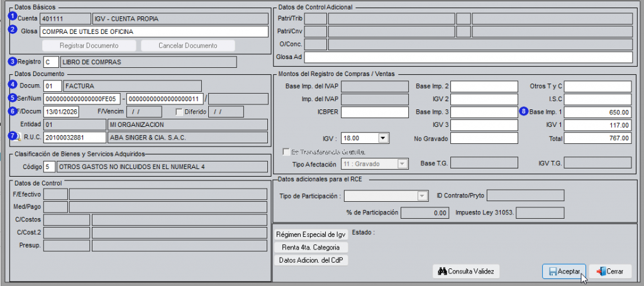Viewport: 644px width, 286px height.
Task: Click the F/Vencim date field
Action: click(144, 112)
